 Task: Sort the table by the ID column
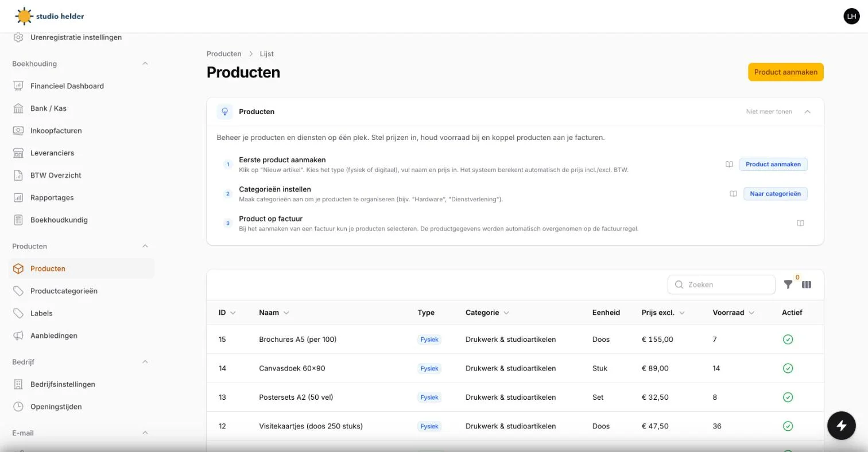227,313
